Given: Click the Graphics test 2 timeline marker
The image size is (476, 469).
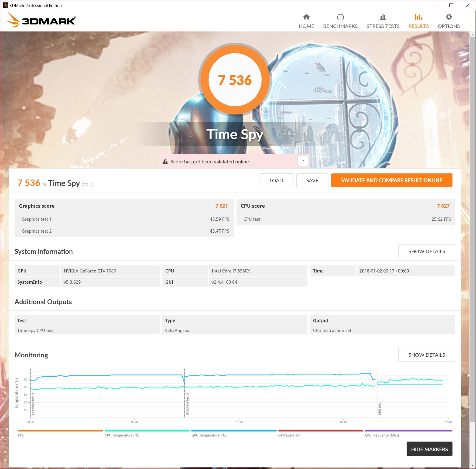Looking at the screenshot, I should click(187, 404).
